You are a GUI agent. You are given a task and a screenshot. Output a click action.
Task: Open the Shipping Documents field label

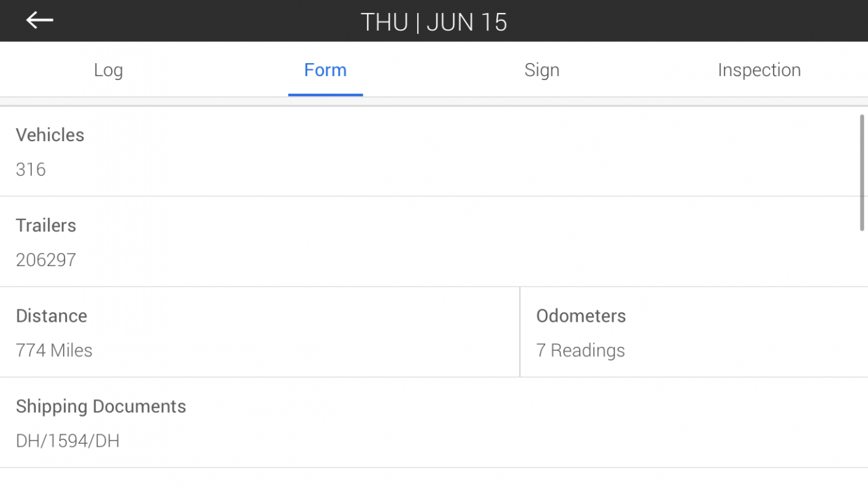pos(101,406)
